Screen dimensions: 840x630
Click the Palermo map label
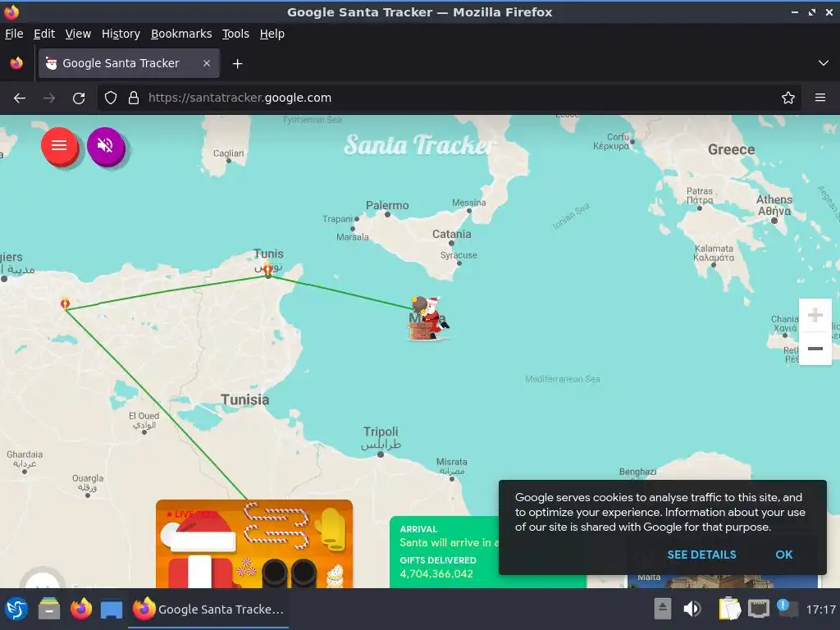click(387, 205)
